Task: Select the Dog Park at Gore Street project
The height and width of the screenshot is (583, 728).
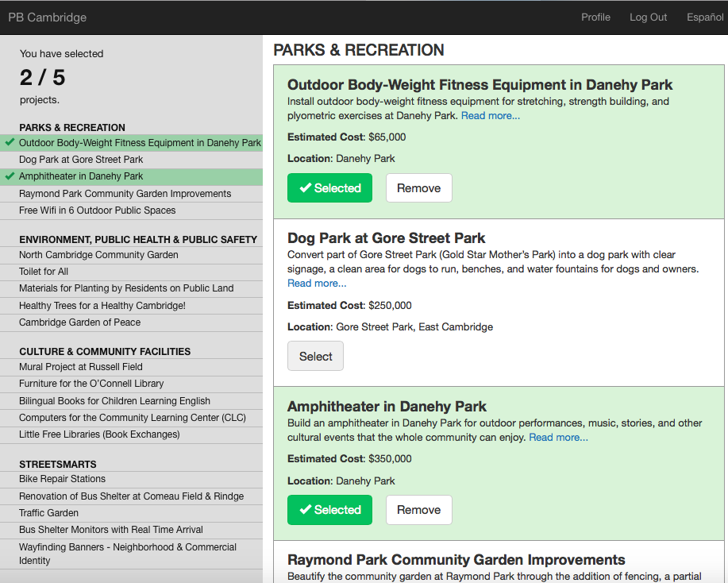Action: pos(315,357)
